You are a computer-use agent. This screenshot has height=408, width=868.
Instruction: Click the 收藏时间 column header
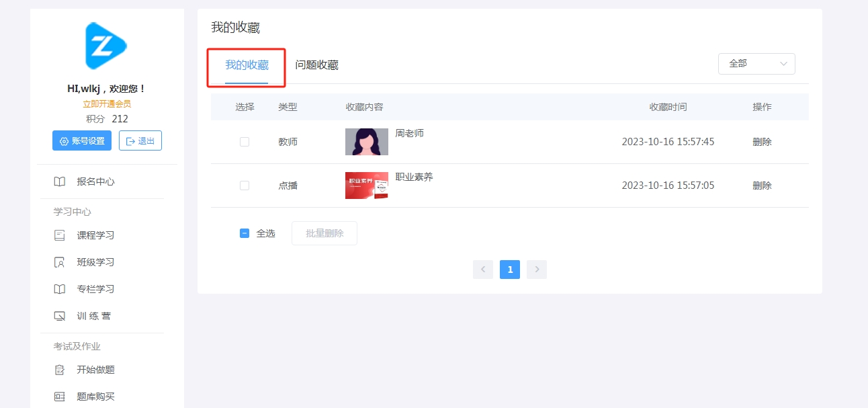point(668,107)
